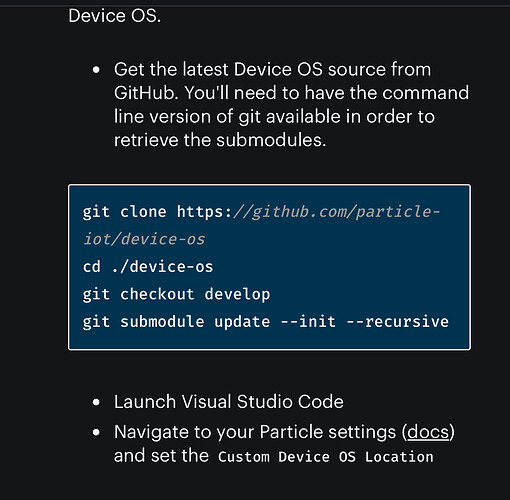The height and width of the screenshot is (500, 510).
Task: Click the "develop" branch name in the code
Action: [237, 294]
